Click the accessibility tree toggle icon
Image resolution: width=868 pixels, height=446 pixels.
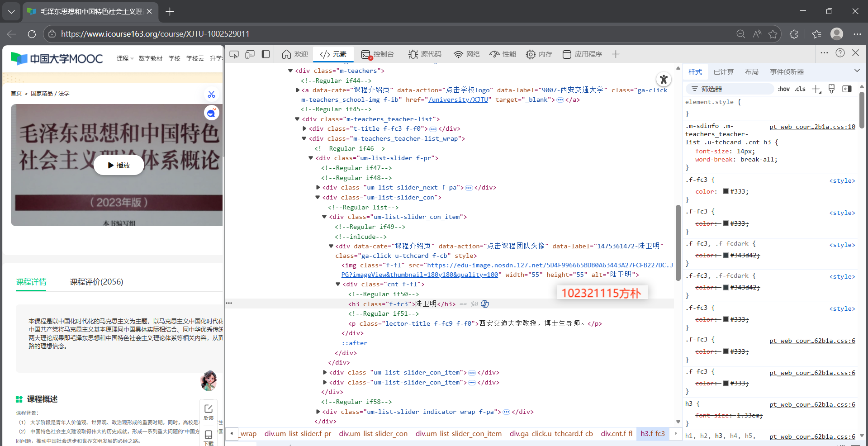(664, 80)
